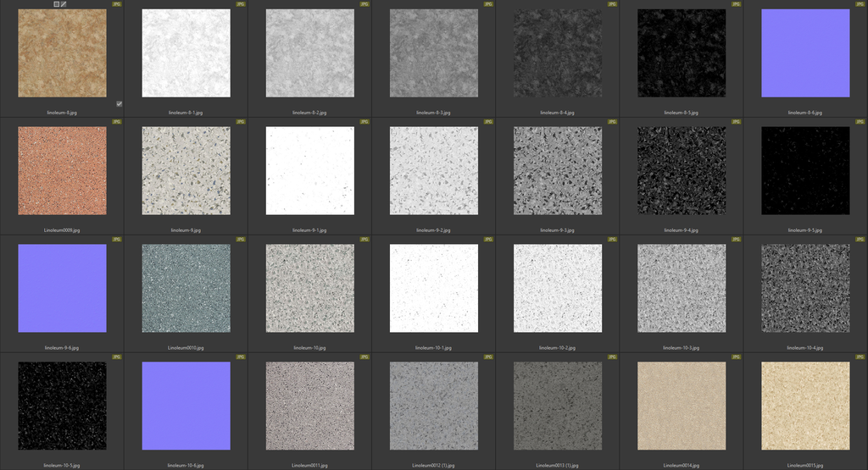Select the orange Linoleum0009.jpg texture thumbnail
868x470 pixels.
(62, 171)
